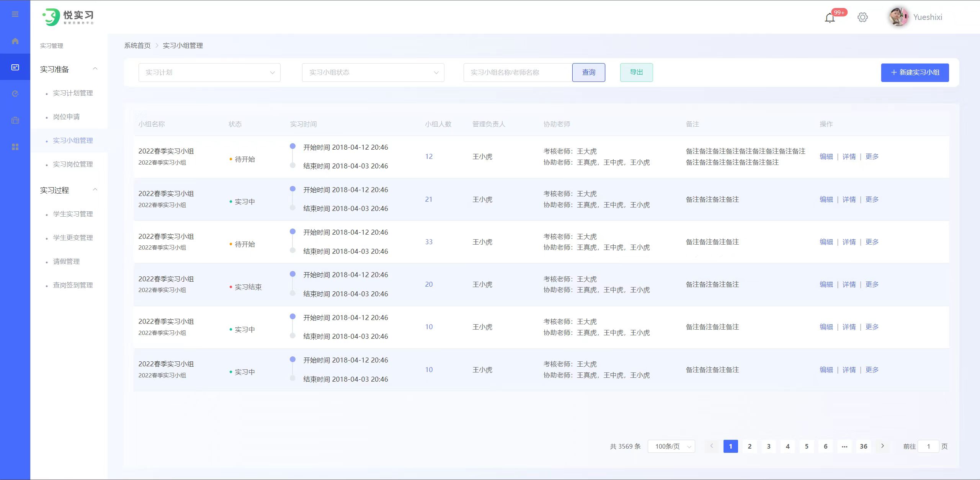Open 学生更变管理 menu item
Image resolution: width=980 pixels, height=480 pixels.
pyautogui.click(x=73, y=238)
